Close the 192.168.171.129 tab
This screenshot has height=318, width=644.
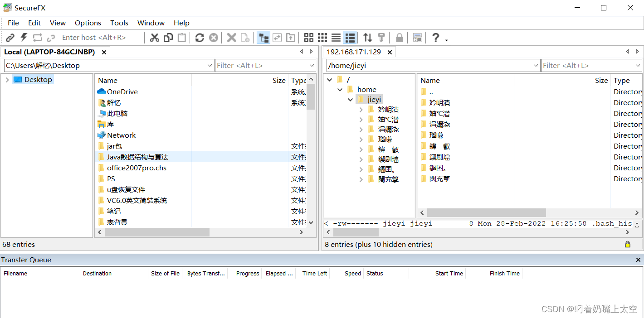390,52
